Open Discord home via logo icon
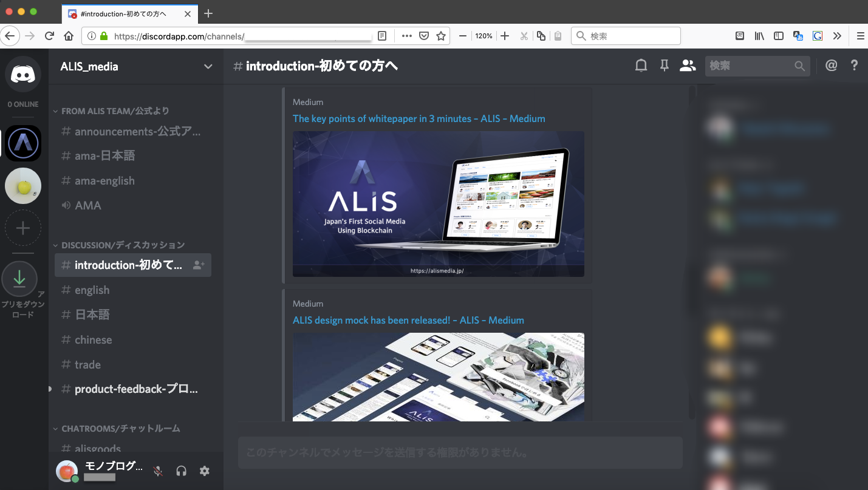Image resolution: width=868 pixels, height=490 pixels. point(23,75)
